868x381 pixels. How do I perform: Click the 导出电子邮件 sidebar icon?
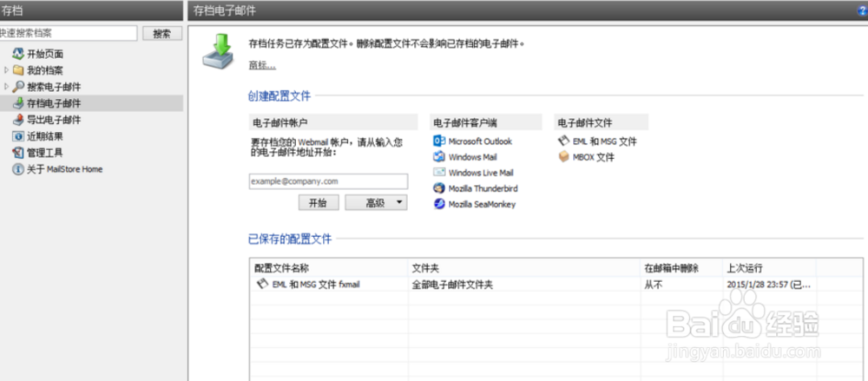(x=18, y=120)
